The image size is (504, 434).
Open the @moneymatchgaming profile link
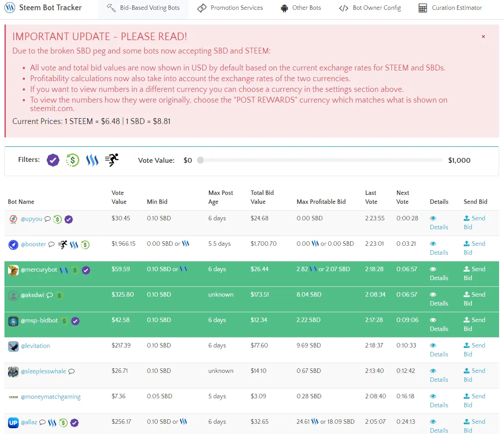tap(50, 397)
